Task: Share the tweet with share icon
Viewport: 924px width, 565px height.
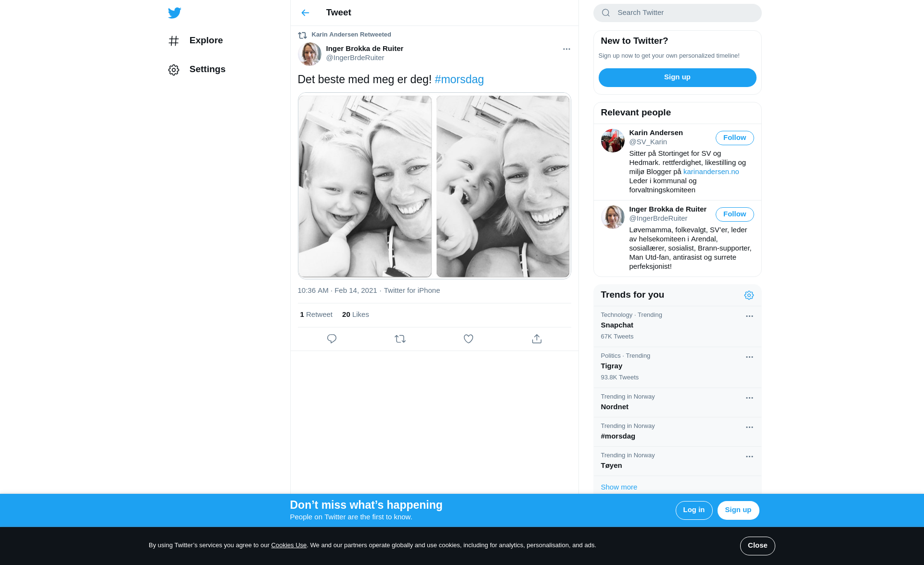Action: click(x=537, y=339)
